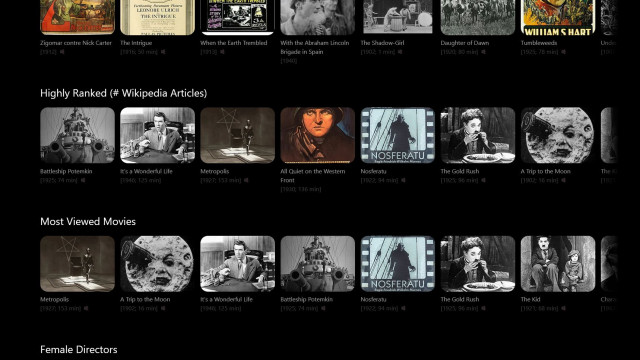This screenshot has width=640, height=360.
Task: Click silent speaker icon under When the Earth Trembled
Action: [222, 52]
